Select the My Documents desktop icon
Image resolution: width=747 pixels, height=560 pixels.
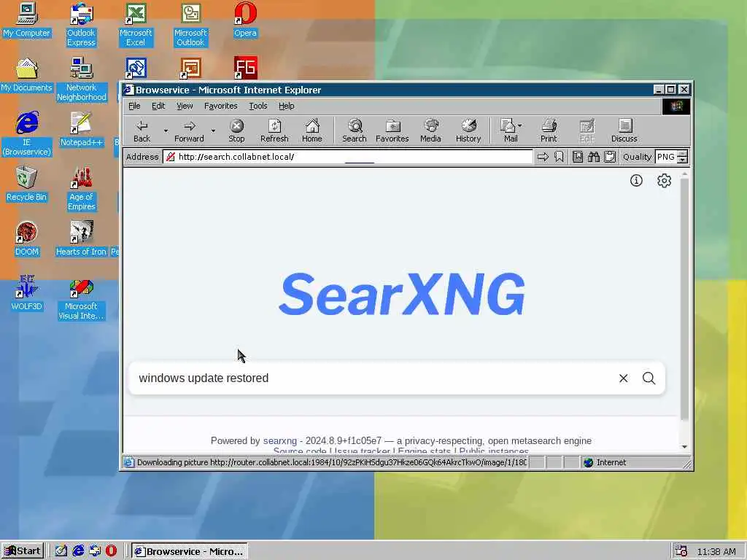coord(26,75)
